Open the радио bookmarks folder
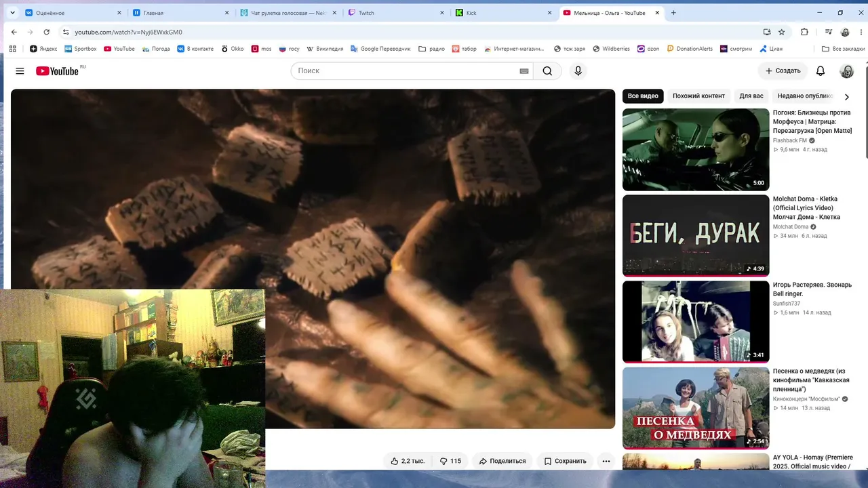 (x=431, y=49)
